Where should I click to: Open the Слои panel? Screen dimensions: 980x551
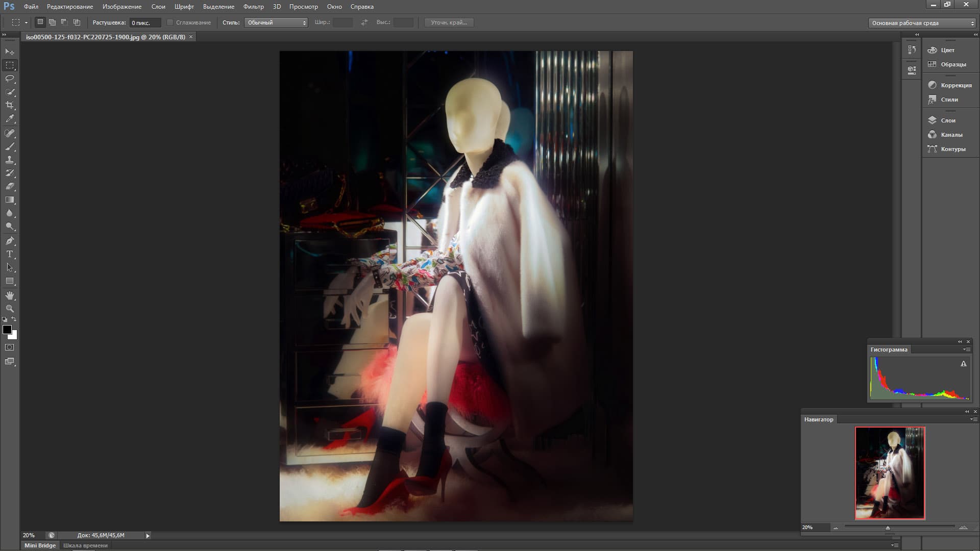point(948,120)
